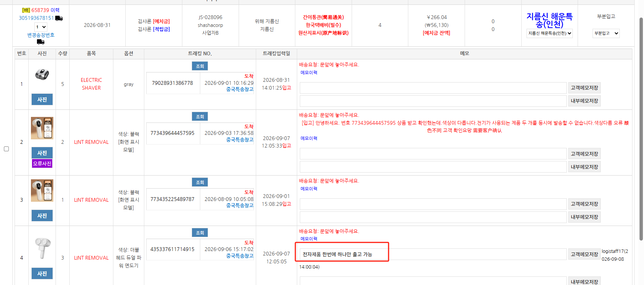This screenshot has width=644, height=285.
Task: Click the 사진 button for the electric shaver
Action: [x=42, y=99]
